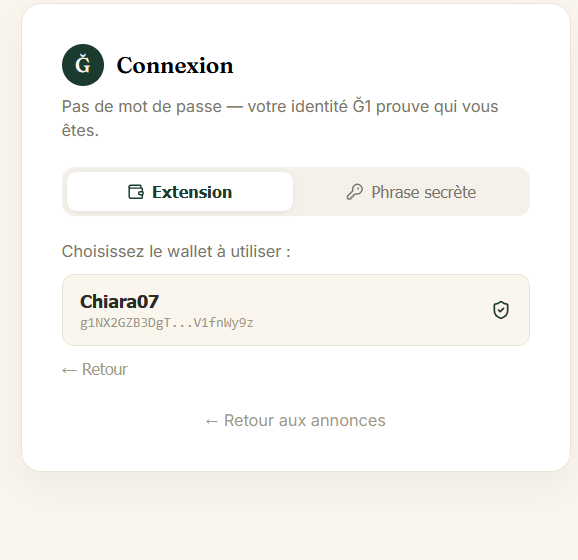This screenshot has width=578, height=560.
Task: Go back using the Retour link
Action: pyautogui.click(x=95, y=369)
